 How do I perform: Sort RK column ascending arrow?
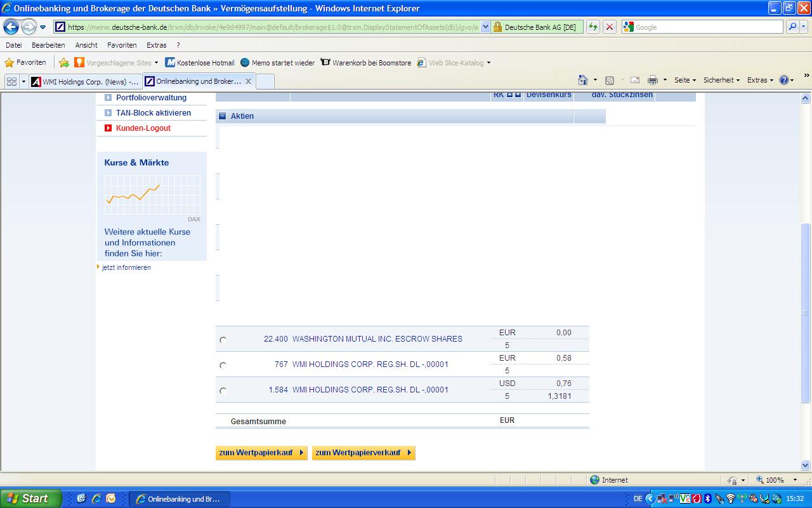click(509, 95)
